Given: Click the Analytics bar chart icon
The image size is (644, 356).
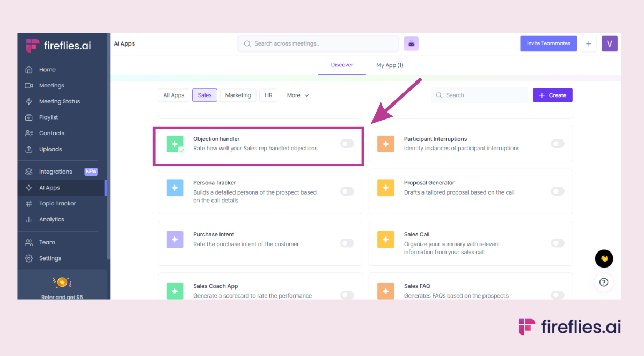Looking at the screenshot, I should click(29, 220).
